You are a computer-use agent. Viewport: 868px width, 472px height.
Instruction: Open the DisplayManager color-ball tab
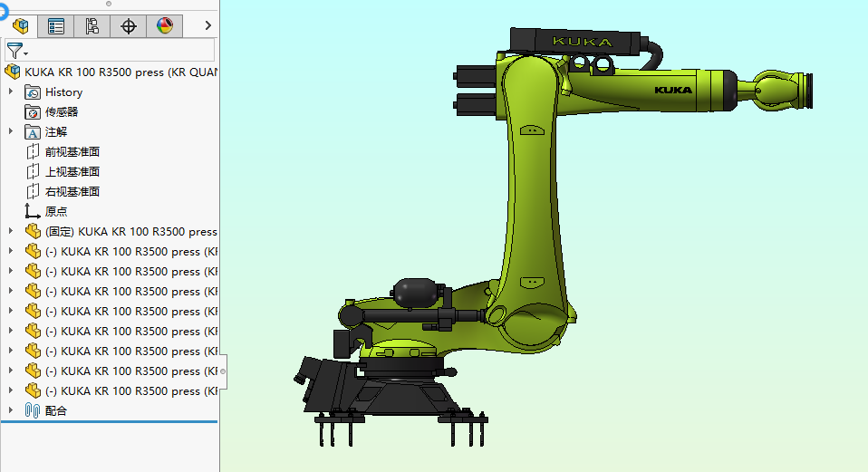pos(164,25)
